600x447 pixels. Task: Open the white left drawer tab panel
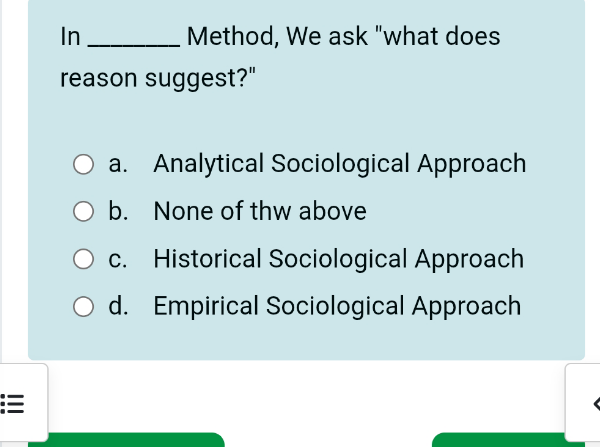tap(24, 403)
